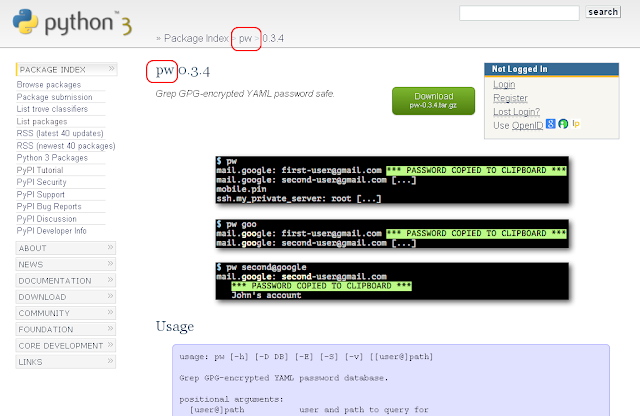Click the Usage heading

(x=175, y=327)
